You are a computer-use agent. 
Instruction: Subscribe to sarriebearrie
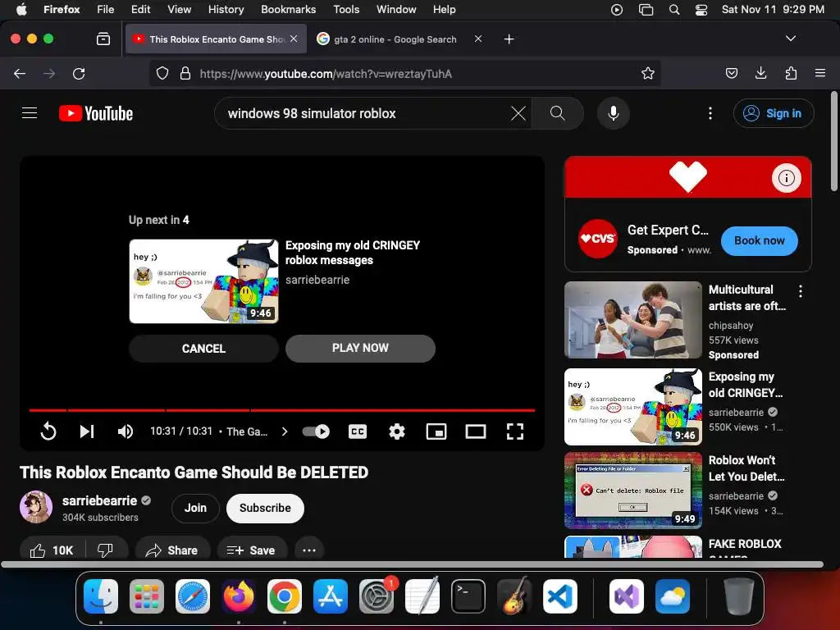(265, 508)
